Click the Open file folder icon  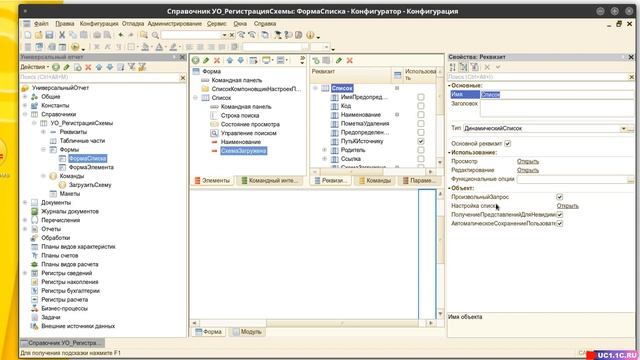pyautogui.click(x=38, y=35)
